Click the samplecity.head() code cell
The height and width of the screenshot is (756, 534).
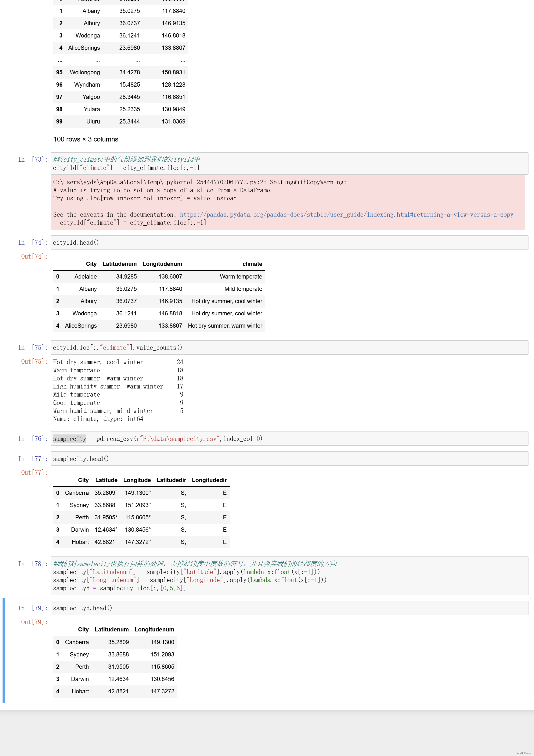tap(289, 459)
